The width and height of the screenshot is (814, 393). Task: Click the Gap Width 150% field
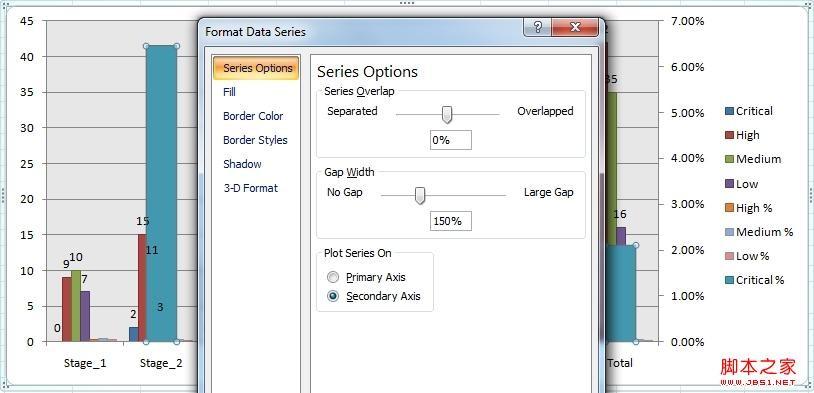click(x=451, y=221)
